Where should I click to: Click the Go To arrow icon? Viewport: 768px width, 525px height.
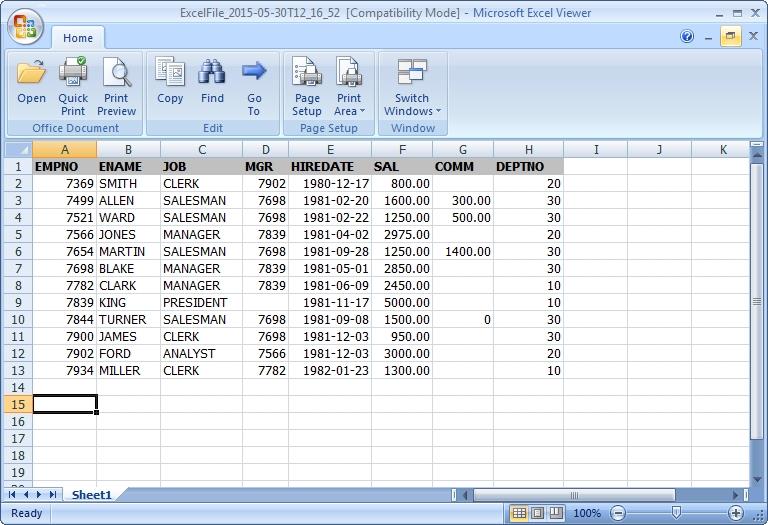[x=254, y=74]
